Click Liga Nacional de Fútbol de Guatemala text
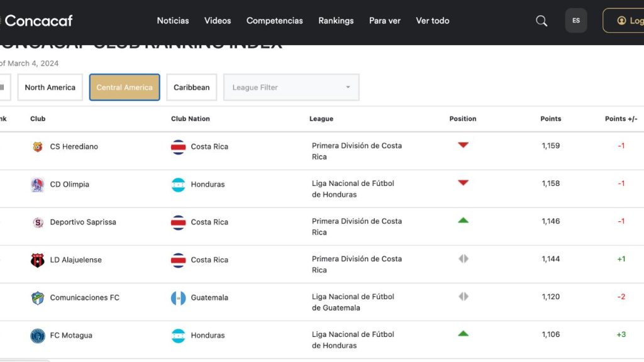The height and width of the screenshot is (362, 644). coord(353,302)
